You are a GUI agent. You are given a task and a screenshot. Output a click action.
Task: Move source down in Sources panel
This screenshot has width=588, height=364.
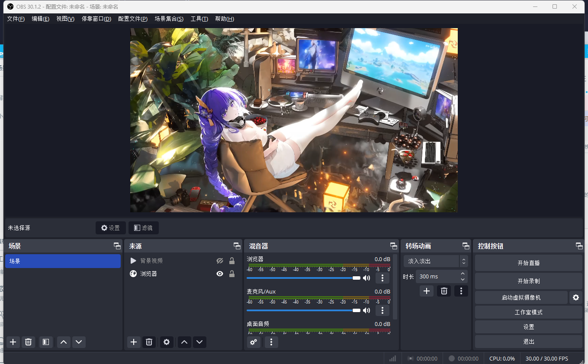[199, 342]
